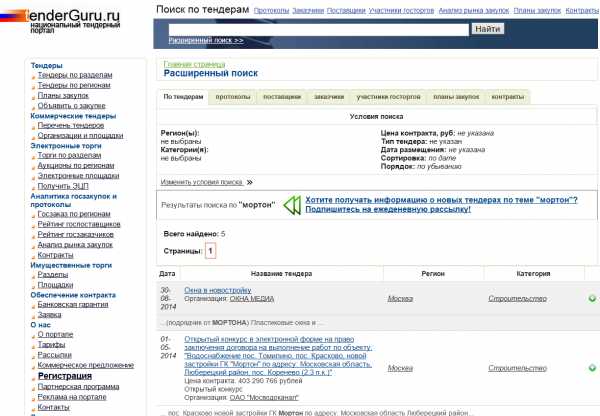Open Рейтинг госпоставщиков in sidebar
600x416 pixels.
click(x=79, y=224)
